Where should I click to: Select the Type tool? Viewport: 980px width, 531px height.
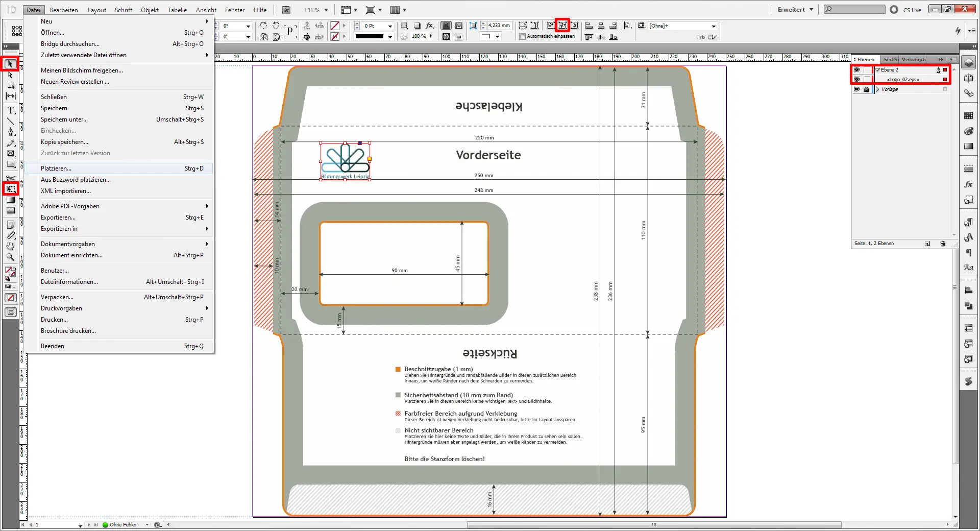[10, 109]
